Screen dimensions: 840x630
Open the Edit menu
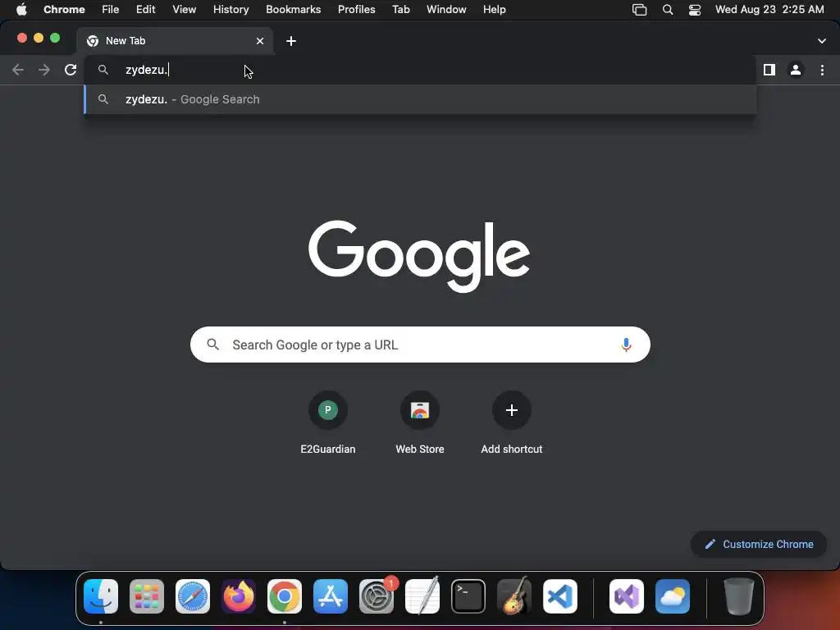click(146, 9)
